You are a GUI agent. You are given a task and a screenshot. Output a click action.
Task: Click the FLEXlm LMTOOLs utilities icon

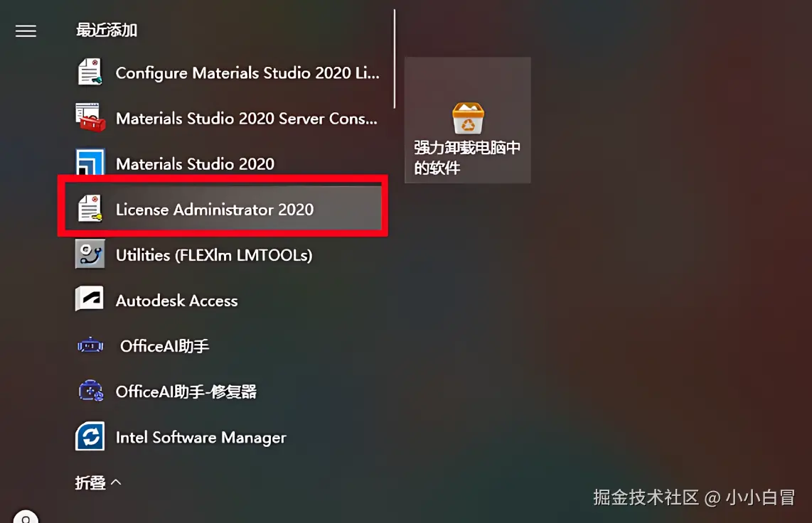[90, 254]
